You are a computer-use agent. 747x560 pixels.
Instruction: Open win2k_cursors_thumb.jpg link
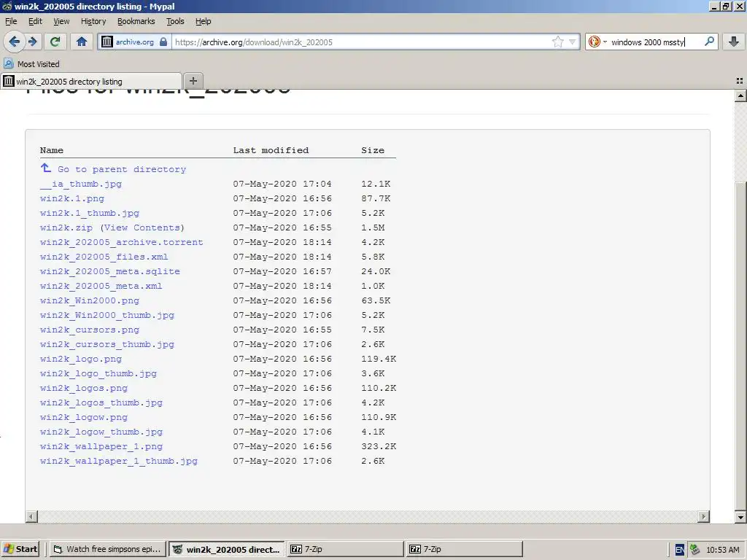coord(107,344)
